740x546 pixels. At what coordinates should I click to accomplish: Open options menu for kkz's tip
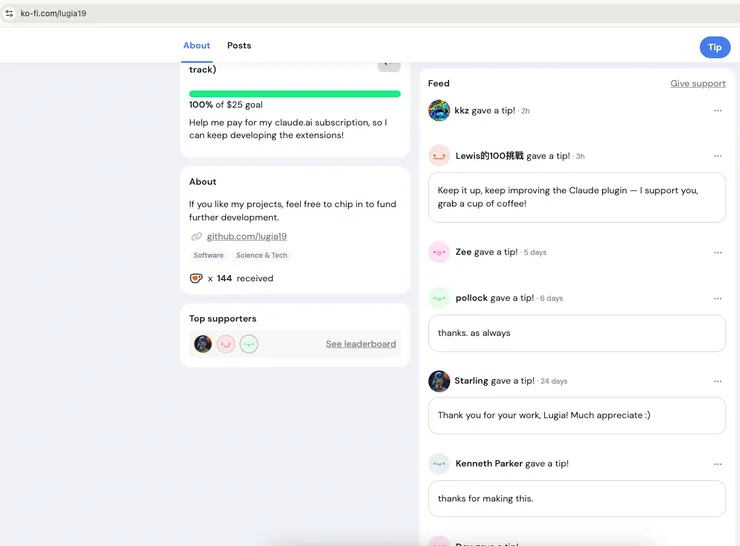tap(718, 110)
